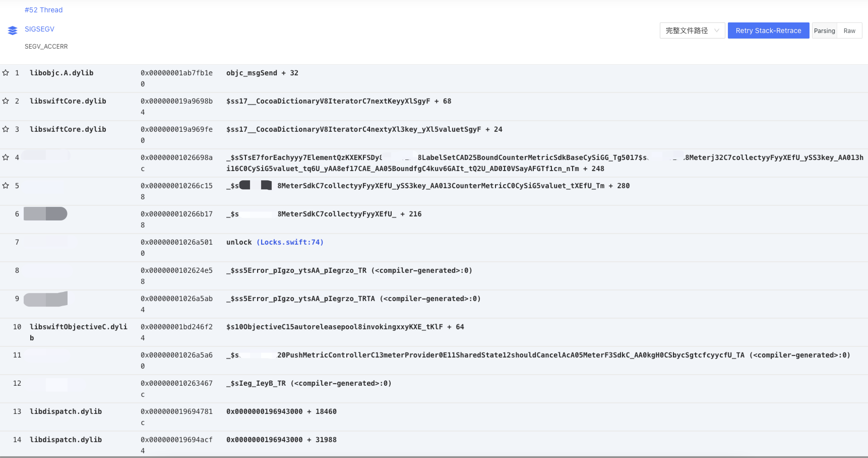This screenshot has height=458, width=868.
Task: Expand the file path display options chevron
Action: (717, 31)
